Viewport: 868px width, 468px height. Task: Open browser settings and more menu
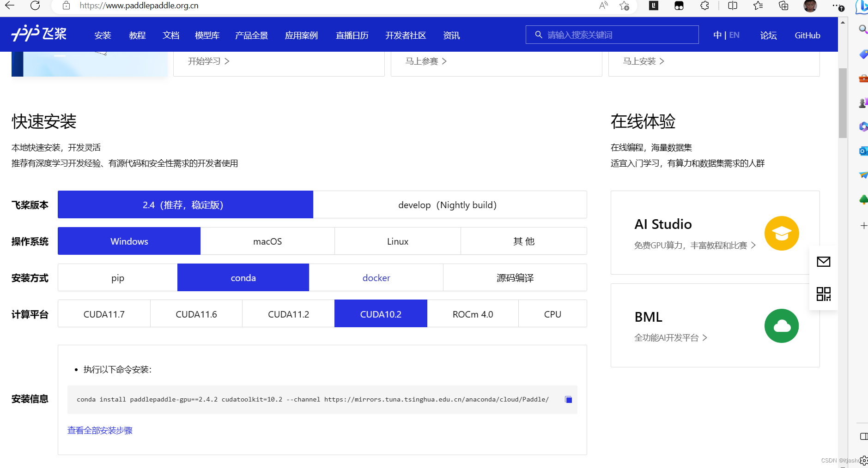(838, 6)
